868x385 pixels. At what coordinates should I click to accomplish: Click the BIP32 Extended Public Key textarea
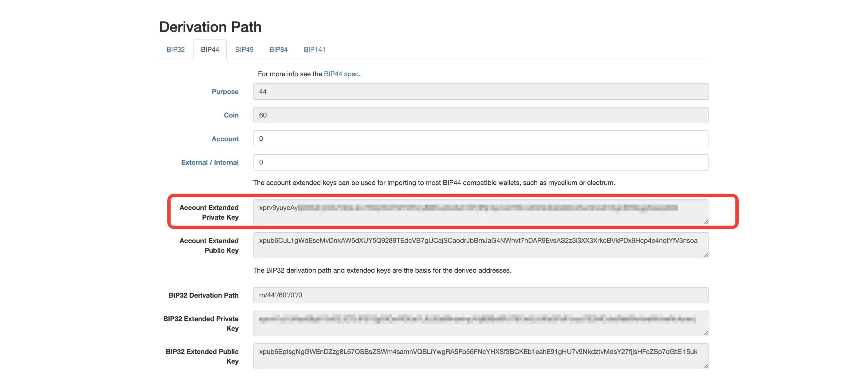point(480,356)
